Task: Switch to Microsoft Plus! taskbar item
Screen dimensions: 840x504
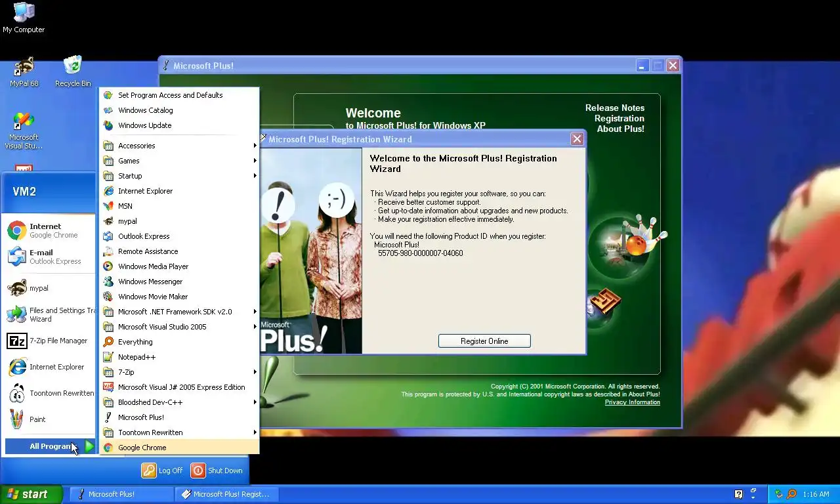Action: (x=121, y=494)
